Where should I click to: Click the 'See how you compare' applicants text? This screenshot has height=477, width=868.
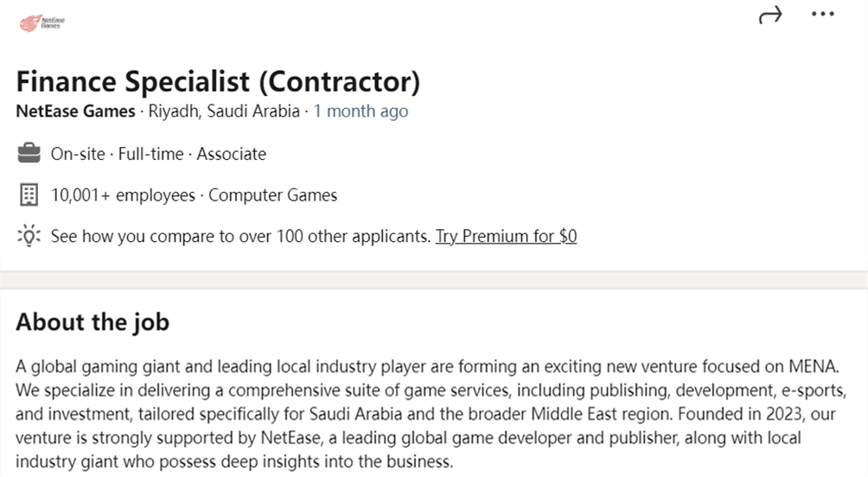240,236
